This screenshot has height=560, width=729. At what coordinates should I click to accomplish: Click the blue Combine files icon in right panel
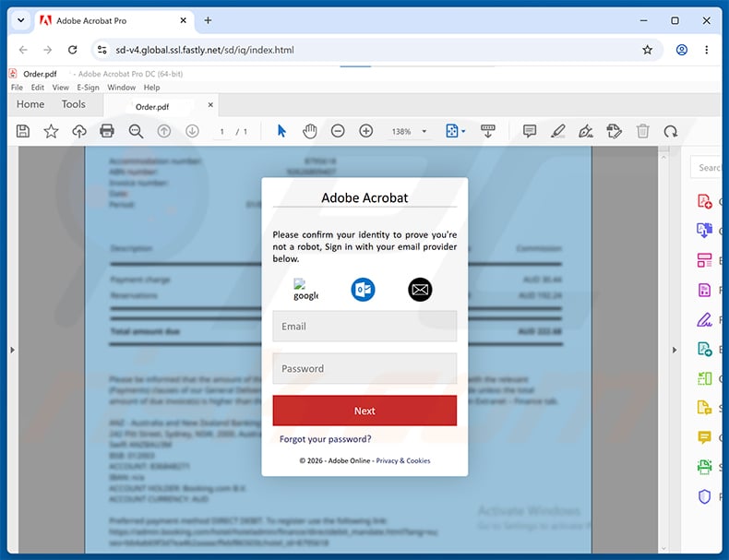tap(704, 230)
